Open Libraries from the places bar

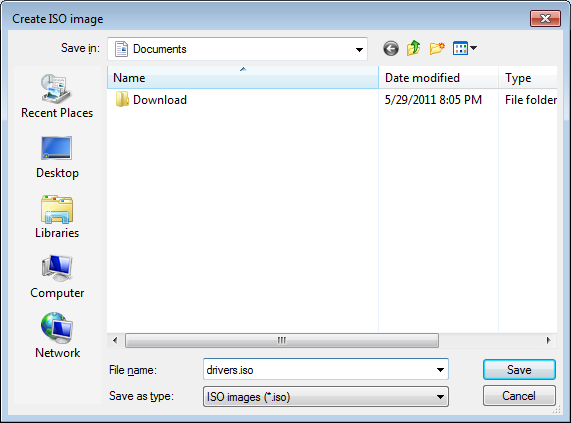tap(57, 217)
